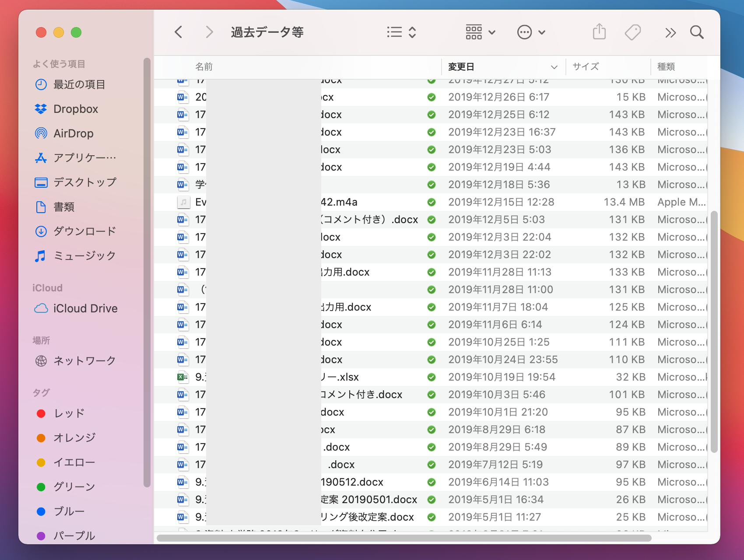Open 最近の項目 in sidebar
Image resolution: width=744 pixels, height=560 pixels.
click(79, 84)
